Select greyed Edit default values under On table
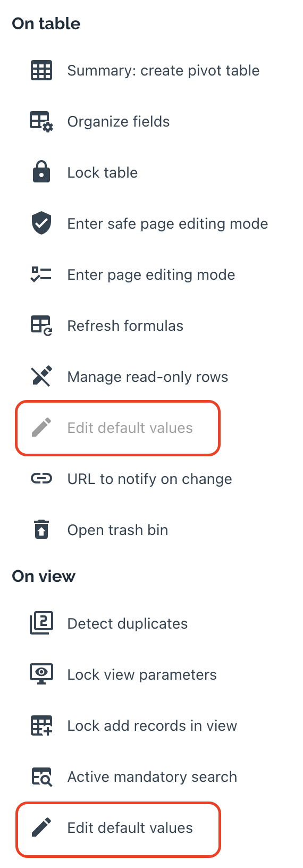The width and height of the screenshot is (303, 868). point(117,428)
